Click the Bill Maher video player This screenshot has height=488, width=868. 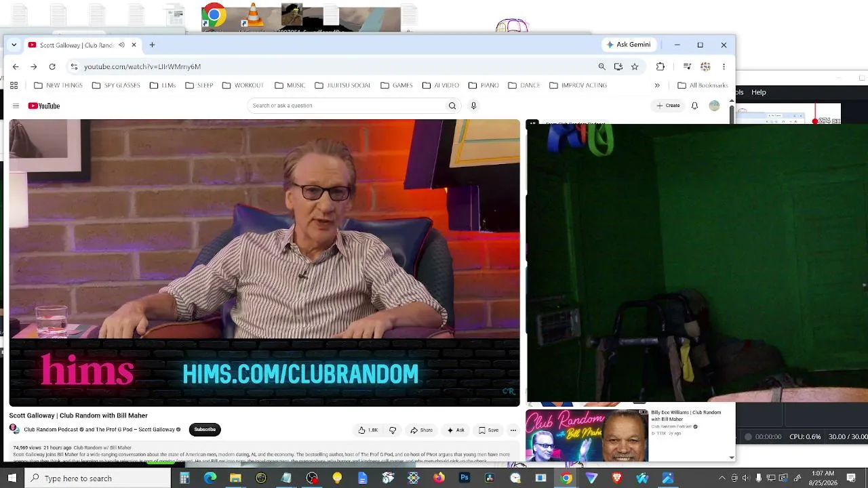coord(264,263)
